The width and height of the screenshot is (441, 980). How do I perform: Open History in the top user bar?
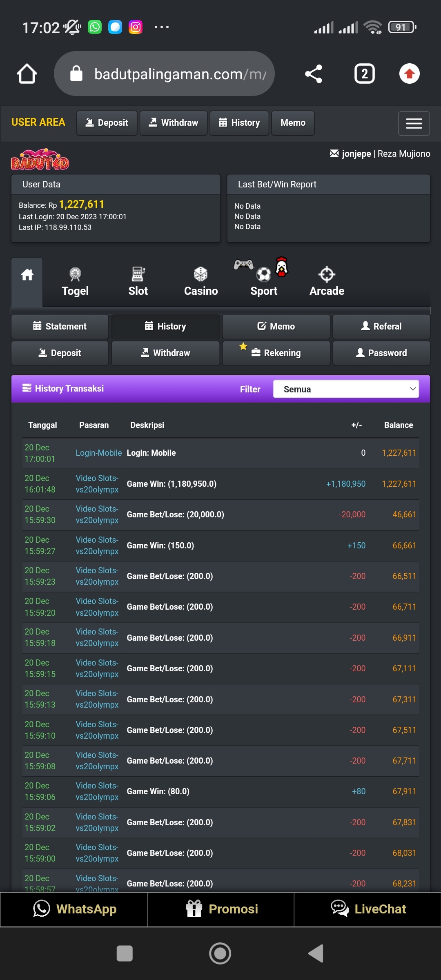(x=239, y=123)
